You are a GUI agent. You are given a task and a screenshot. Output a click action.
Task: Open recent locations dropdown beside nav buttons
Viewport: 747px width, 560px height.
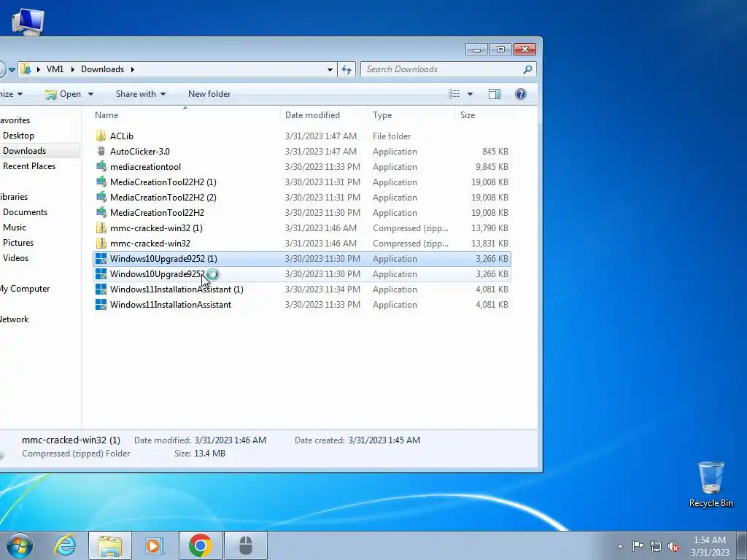[x=12, y=69]
